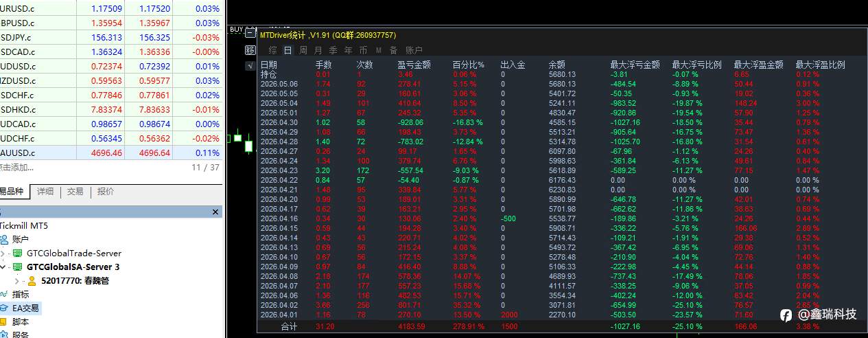Click the user icon of account 52017770

click(x=31, y=281)
